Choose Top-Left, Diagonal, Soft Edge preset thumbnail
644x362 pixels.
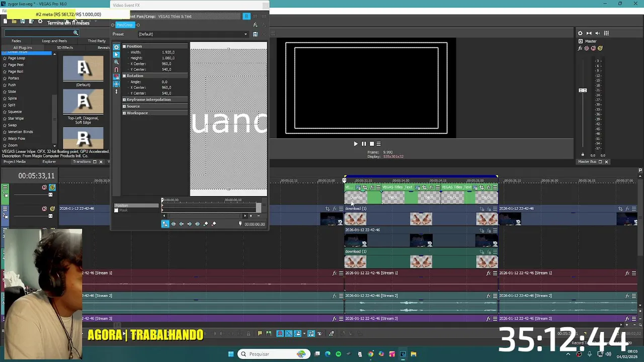(x=83, y=102)
